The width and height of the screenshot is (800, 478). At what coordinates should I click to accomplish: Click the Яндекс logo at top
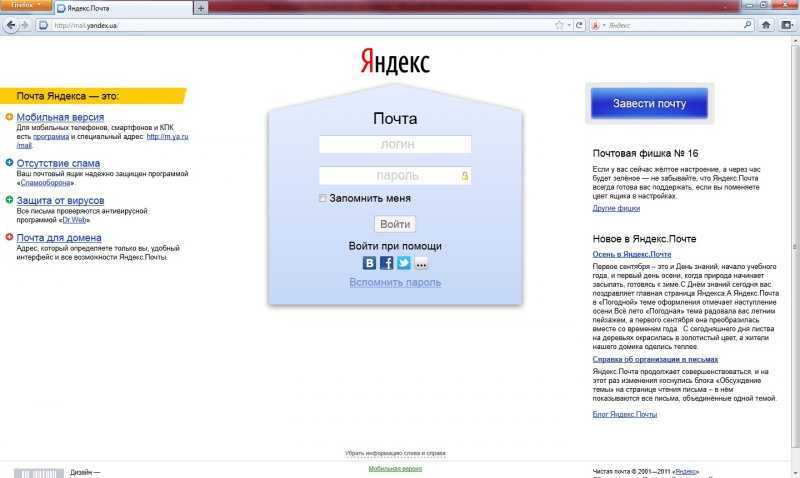click(x=395, y=62)
